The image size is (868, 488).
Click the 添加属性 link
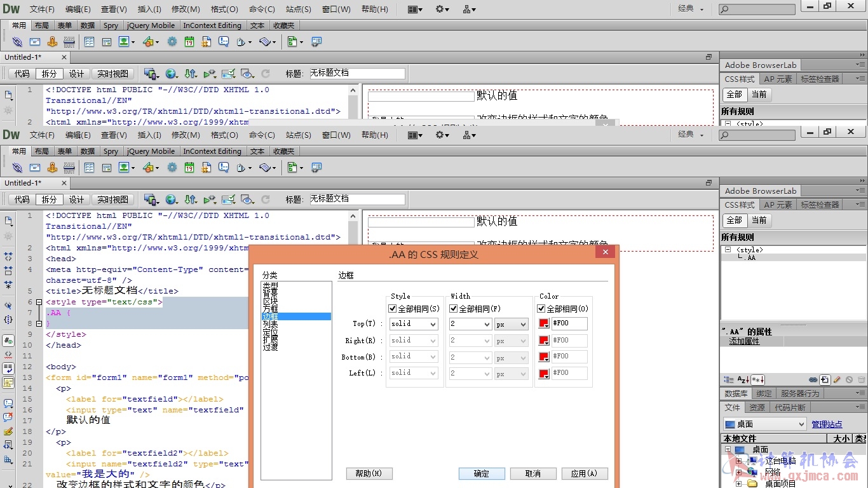(744, 341)
